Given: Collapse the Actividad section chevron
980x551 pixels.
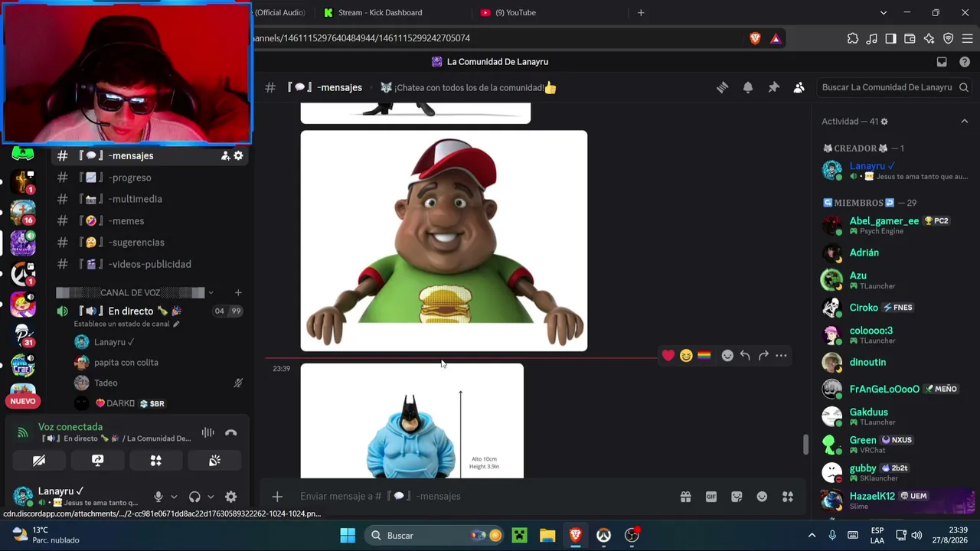Looking at the screenshot, I should 964,121.
